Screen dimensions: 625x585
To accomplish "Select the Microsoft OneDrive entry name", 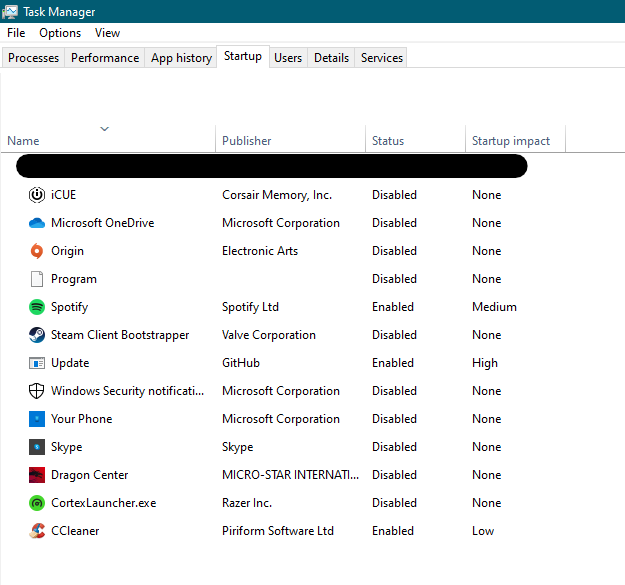I will point(102,223).
